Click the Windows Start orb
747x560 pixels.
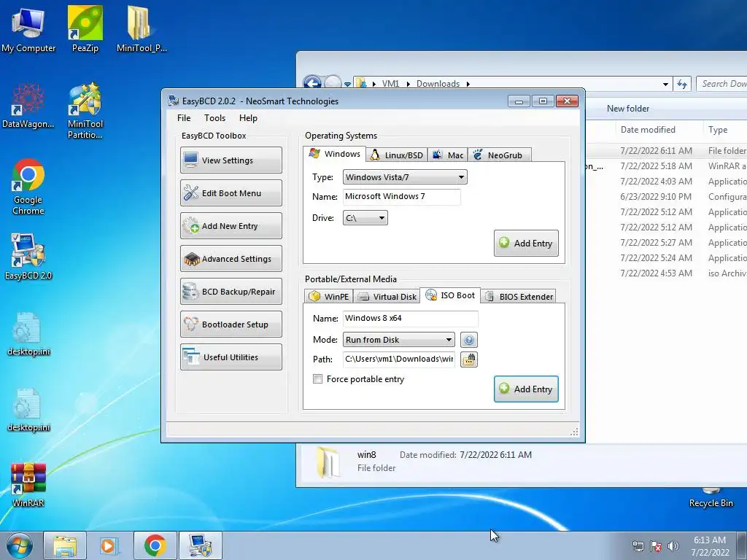20,545
